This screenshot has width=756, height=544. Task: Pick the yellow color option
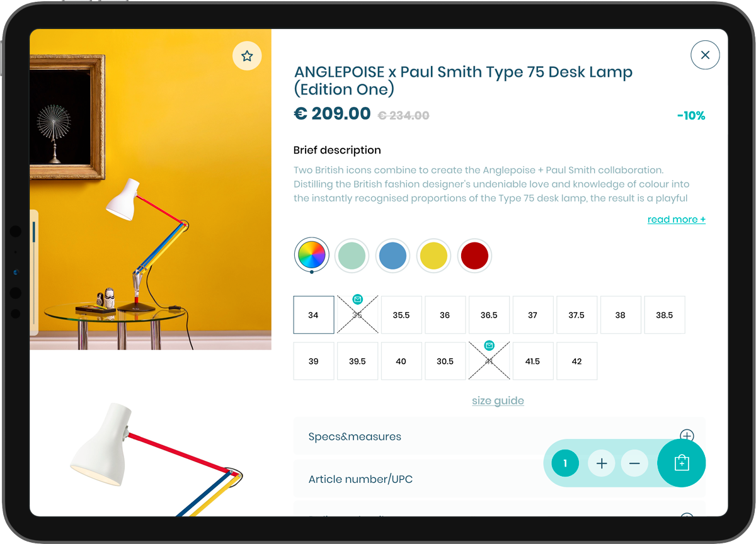[x=433, y=256]
